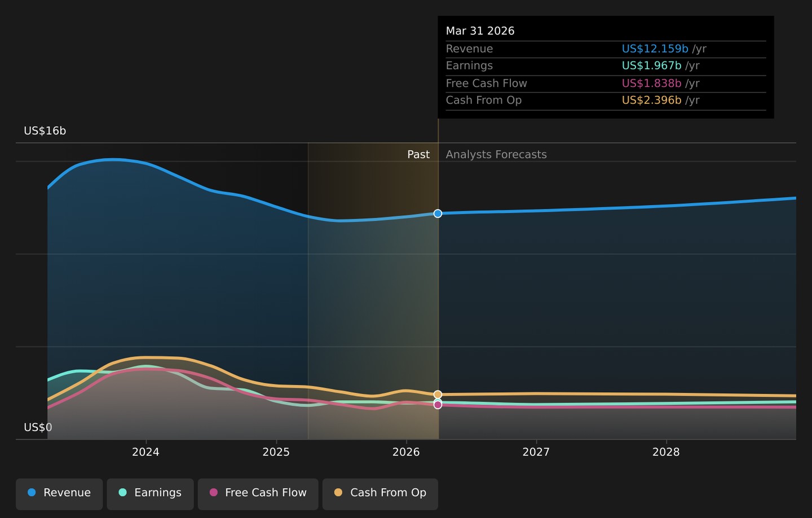The height and width of the screenshot is (518, 812).
Task: Select the pink Free Cash Flow data point
Action: (x=438, y=405)
